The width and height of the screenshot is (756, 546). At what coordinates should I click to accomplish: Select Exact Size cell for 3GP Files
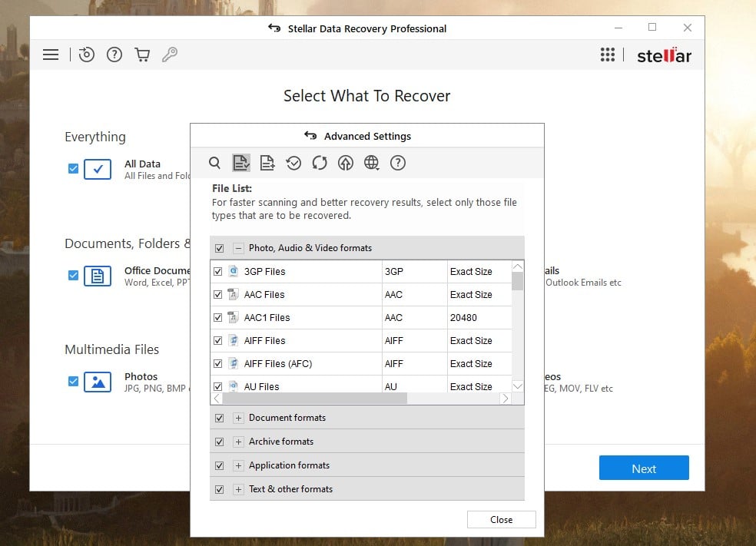point(471,271)
